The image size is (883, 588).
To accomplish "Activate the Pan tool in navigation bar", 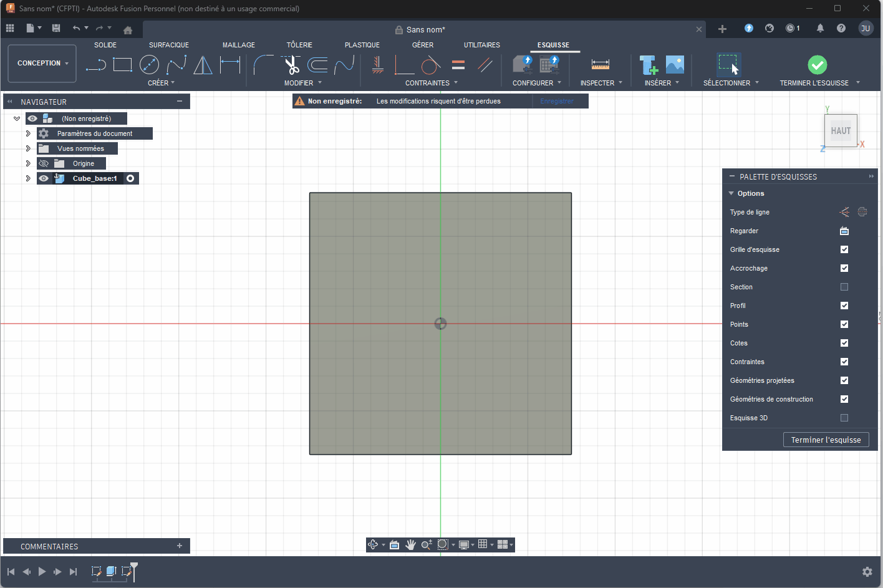I will tap(411, 544).
